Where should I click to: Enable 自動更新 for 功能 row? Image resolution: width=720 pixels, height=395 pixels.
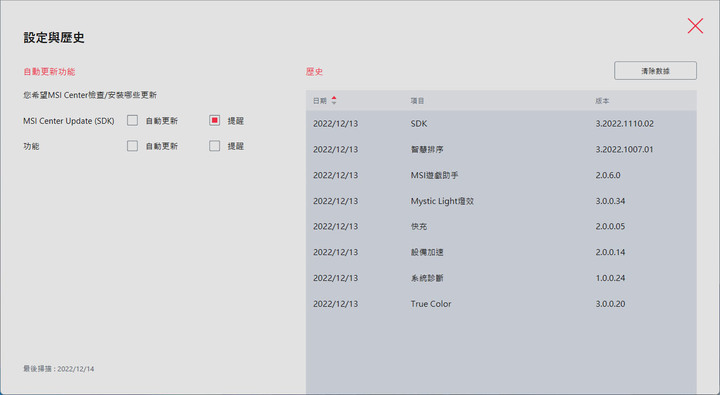tap(132, 146)
